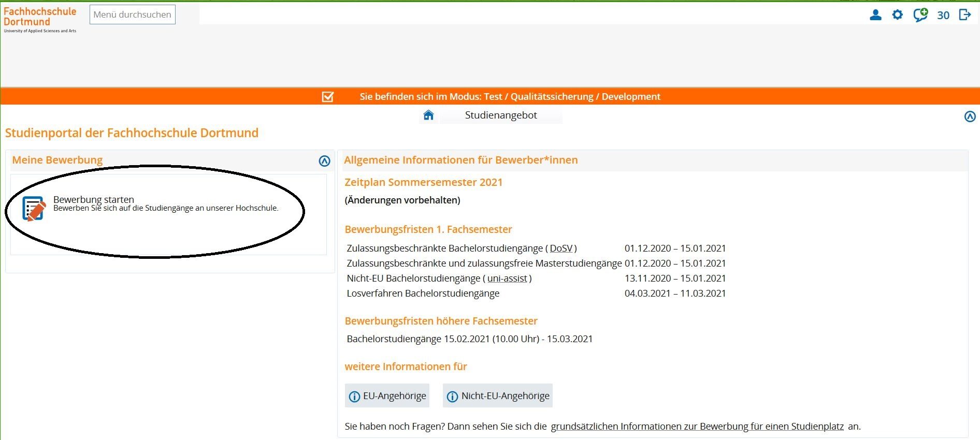Click the logout icon
The image size is (980, 440).
click(965, 15)
